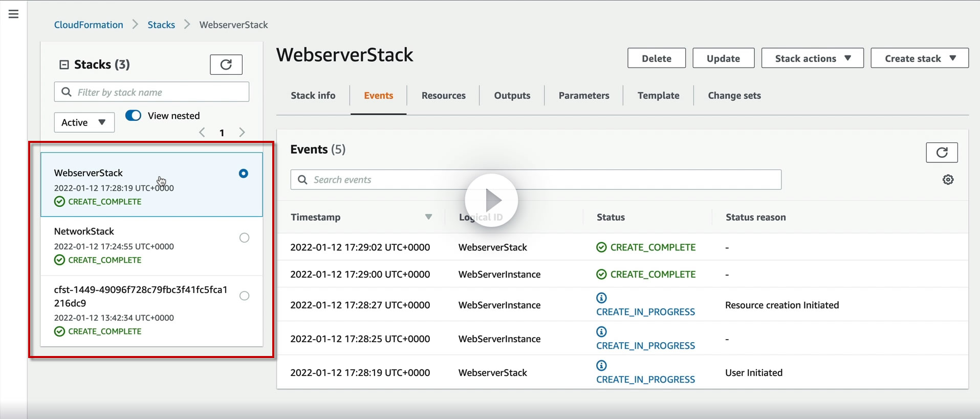This screenshot has height=419, width=980.
Task: Click NetworkStack CREATE_COMPLETE status
Action: tap(98, 260)
